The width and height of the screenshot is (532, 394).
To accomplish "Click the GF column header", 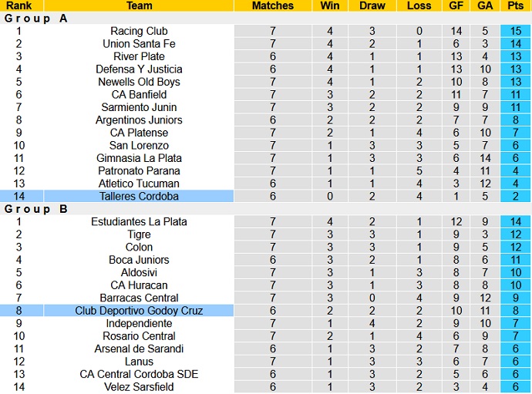I will (456, 5).
